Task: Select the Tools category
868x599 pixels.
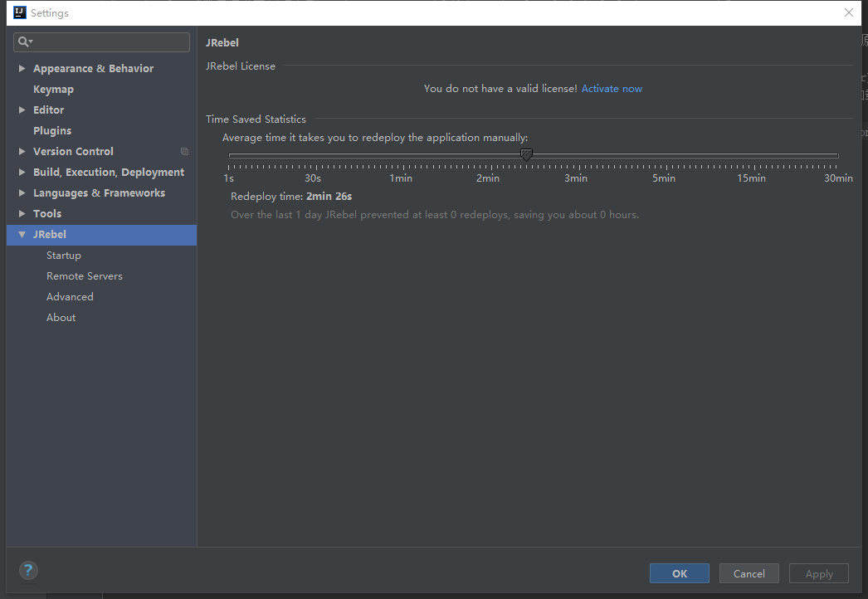Action: point(47,214)
